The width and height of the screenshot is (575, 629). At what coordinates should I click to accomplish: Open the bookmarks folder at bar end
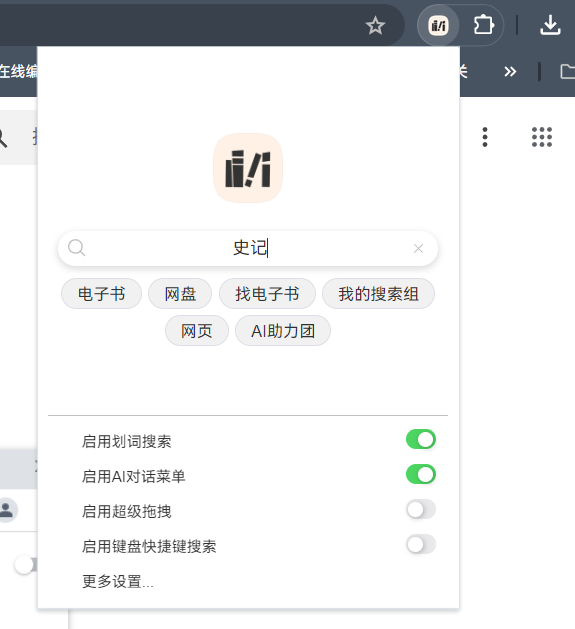pos(567,72)
